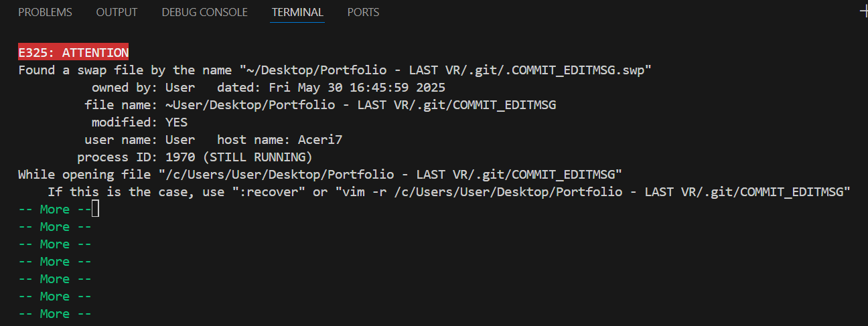
Task: Click the TERMINAL tab
Action: point(297,12)
